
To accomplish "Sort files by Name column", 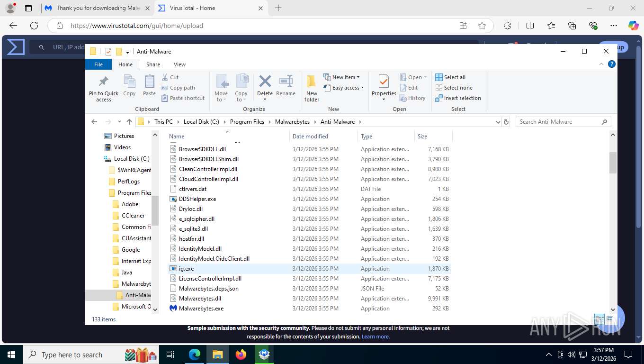I will click(x=228, y=136).
